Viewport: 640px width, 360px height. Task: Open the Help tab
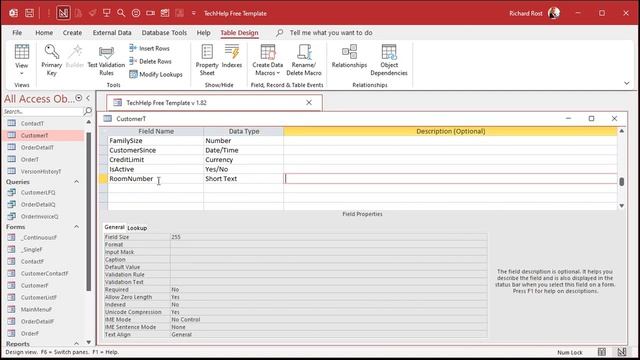203,33
